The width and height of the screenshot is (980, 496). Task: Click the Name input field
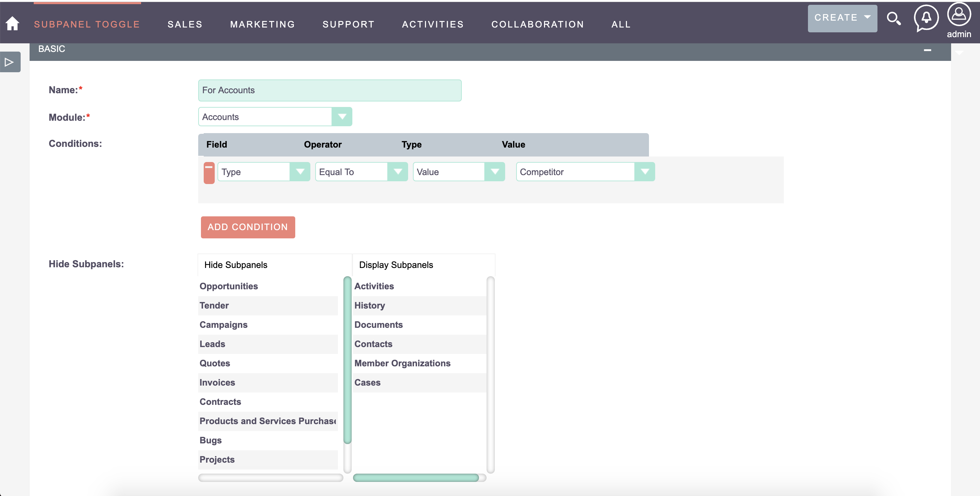[x=330, y=90]
